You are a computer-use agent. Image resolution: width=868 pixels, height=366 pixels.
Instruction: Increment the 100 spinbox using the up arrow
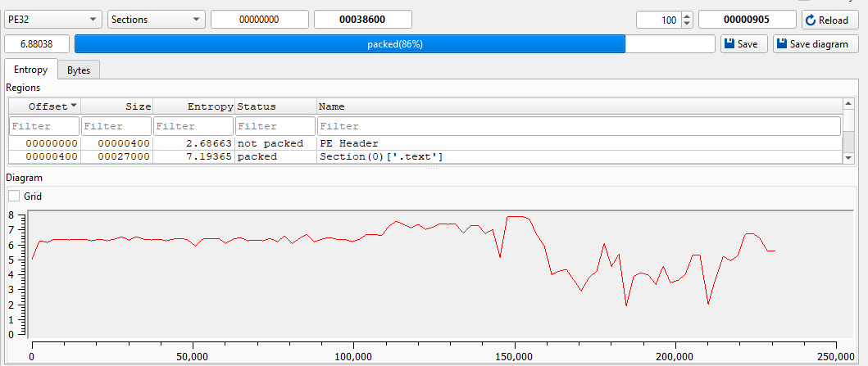(687, 16)
